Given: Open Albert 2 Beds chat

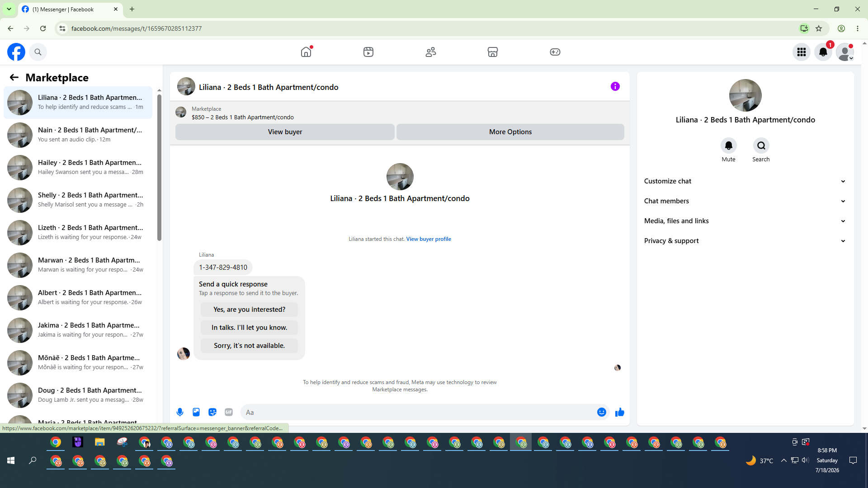Looking at the screenshot, I should (x=78, y=298).
